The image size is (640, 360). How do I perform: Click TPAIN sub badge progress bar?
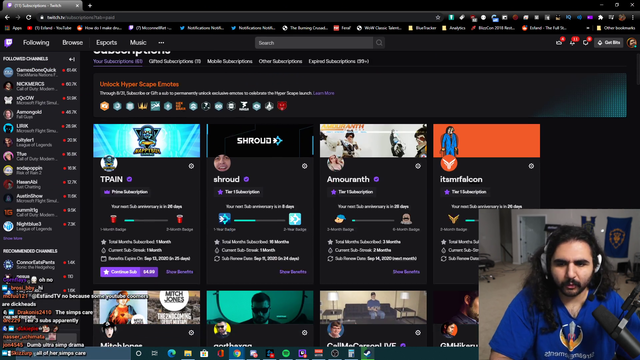point(146,220)
